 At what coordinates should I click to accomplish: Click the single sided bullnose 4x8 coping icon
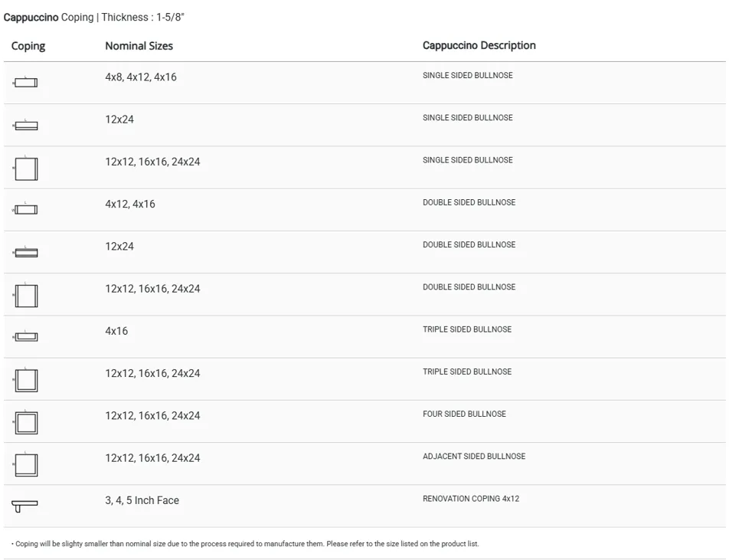[25, 83]
